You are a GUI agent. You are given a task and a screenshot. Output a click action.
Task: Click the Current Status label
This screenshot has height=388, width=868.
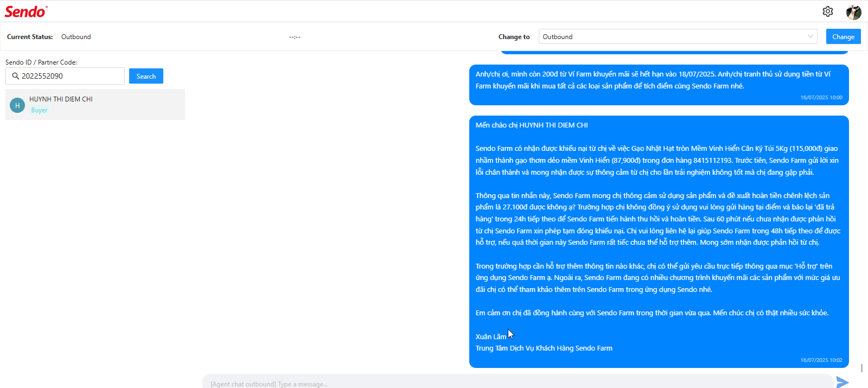tap(30, 37)
